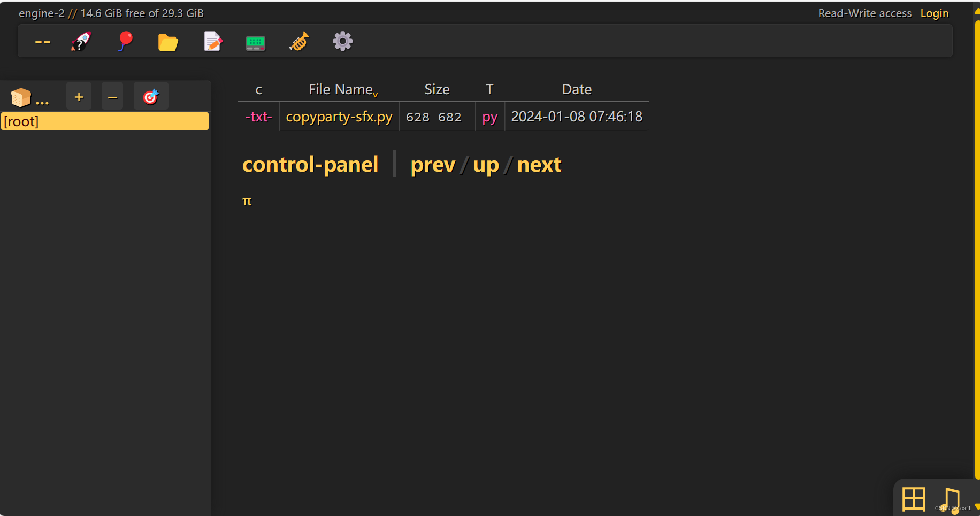The width and height of the screenshot is (980, 516).
Task: Toggle the grid view icon bottom-right
Action: click(915, 499)
